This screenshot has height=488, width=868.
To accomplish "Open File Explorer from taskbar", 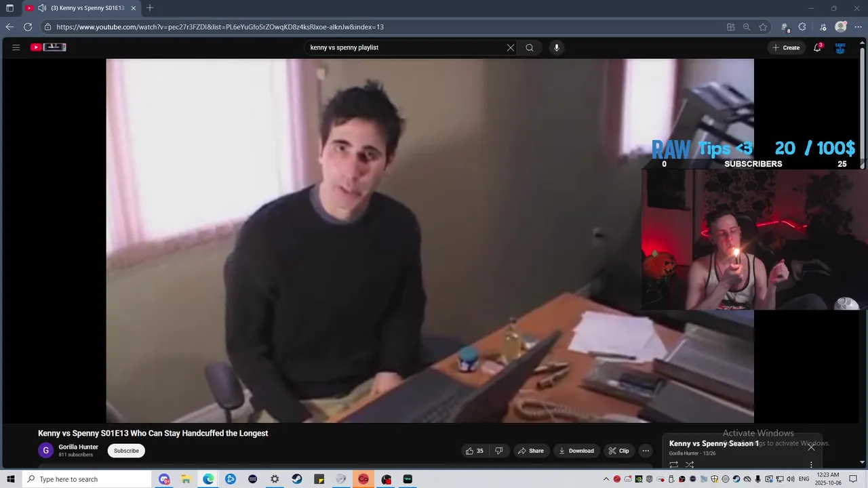I will click(x=186, y=479).
